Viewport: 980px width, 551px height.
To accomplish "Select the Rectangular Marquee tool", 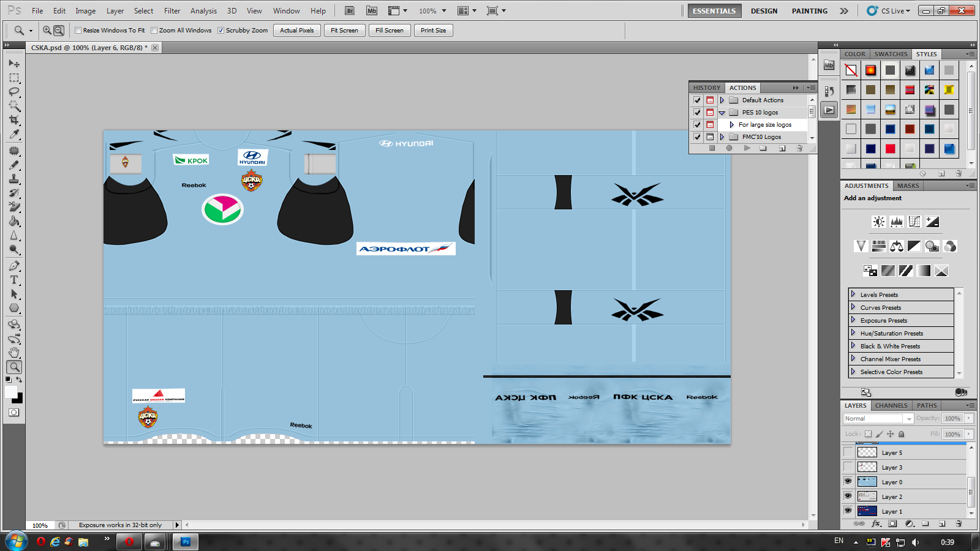I will 14,78.
